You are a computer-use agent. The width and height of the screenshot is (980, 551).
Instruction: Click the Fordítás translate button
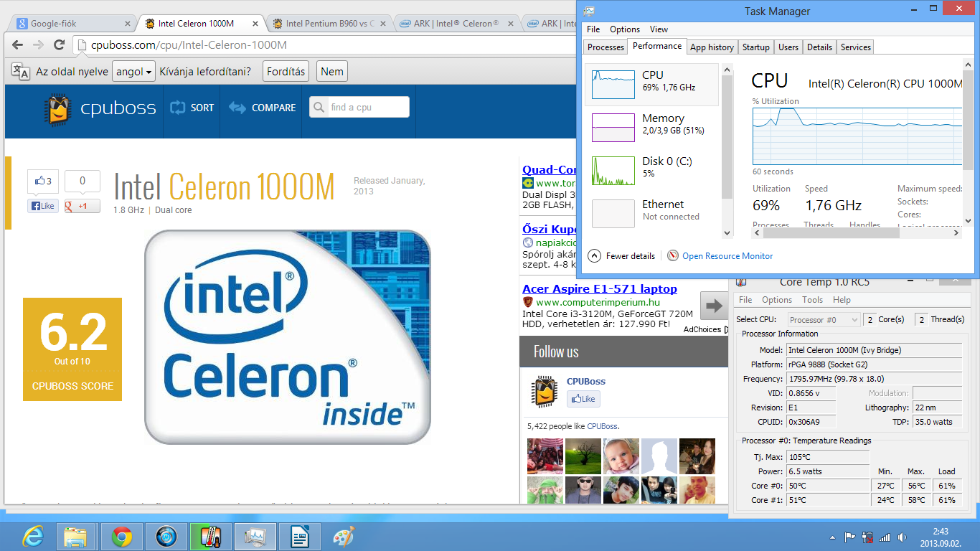286,71
